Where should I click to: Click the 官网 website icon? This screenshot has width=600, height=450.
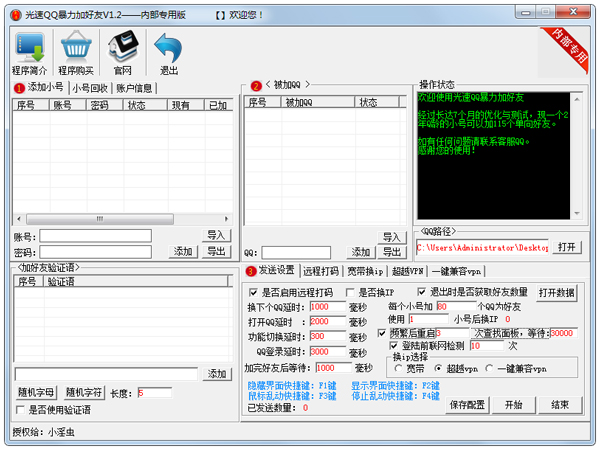(x=122, y=48)
